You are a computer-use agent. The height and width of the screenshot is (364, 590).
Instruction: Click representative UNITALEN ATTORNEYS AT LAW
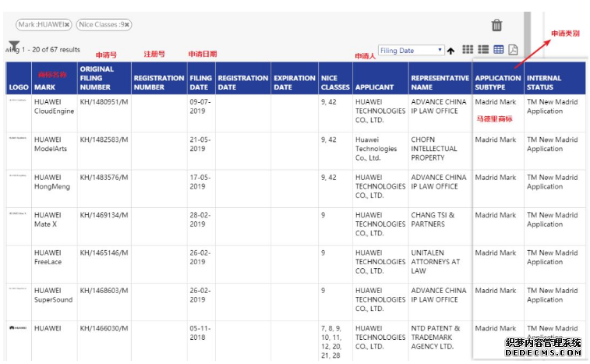[x=436, y=262]
